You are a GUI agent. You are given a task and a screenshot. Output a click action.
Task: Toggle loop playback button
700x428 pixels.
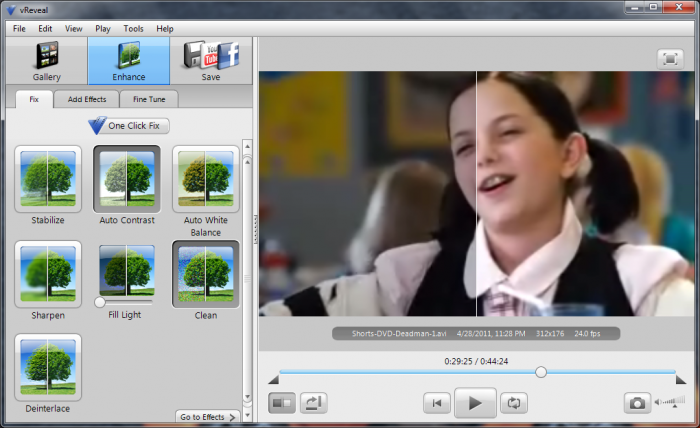tap(514, 403)
